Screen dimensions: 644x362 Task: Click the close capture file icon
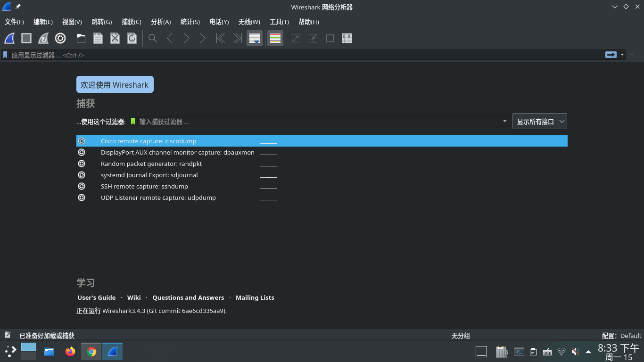(x=115, y=38)
